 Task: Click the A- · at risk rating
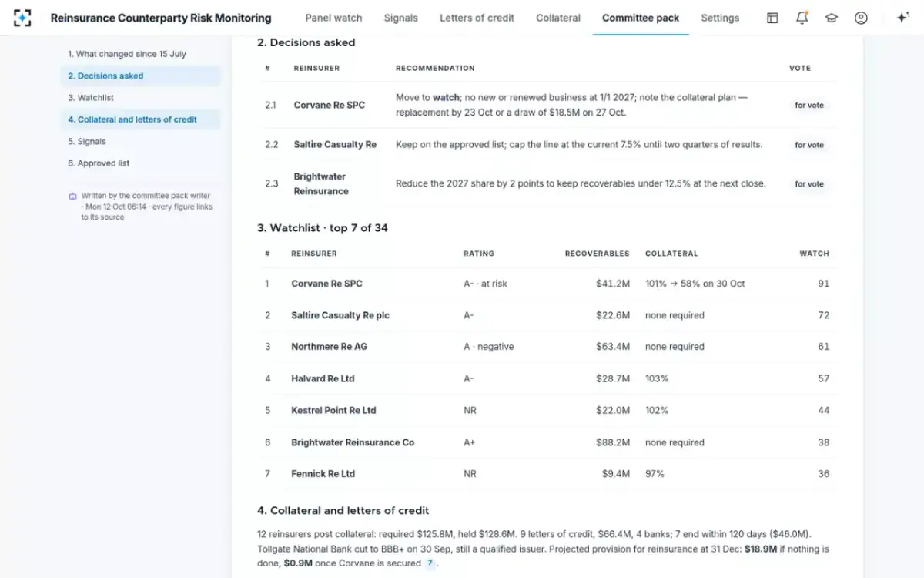click(485, 284)
